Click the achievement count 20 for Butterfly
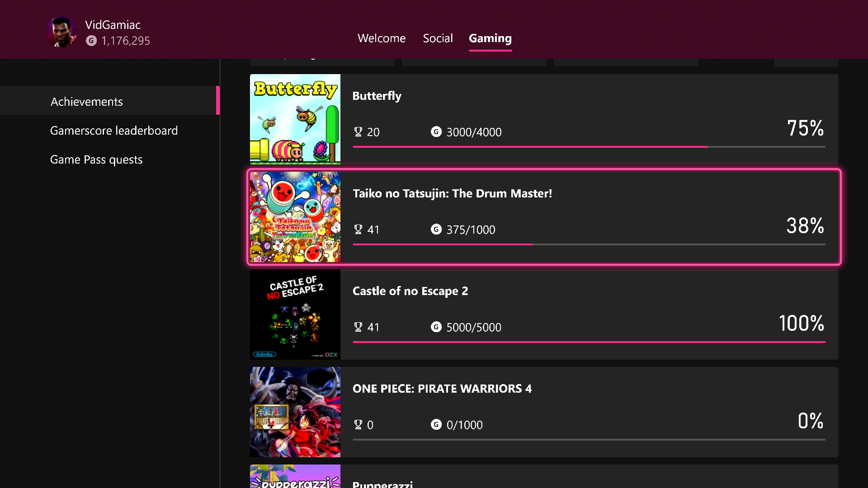This screenshot has height=488, width=868. (x=373, y=132)
